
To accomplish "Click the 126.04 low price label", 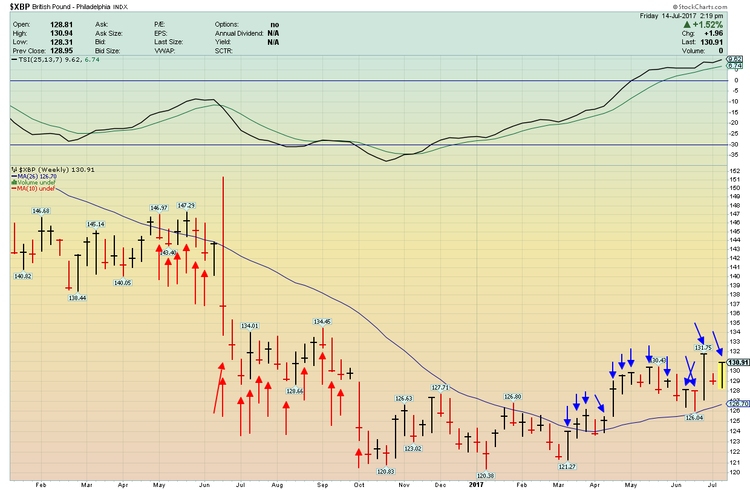I will (x=694, y=417).
